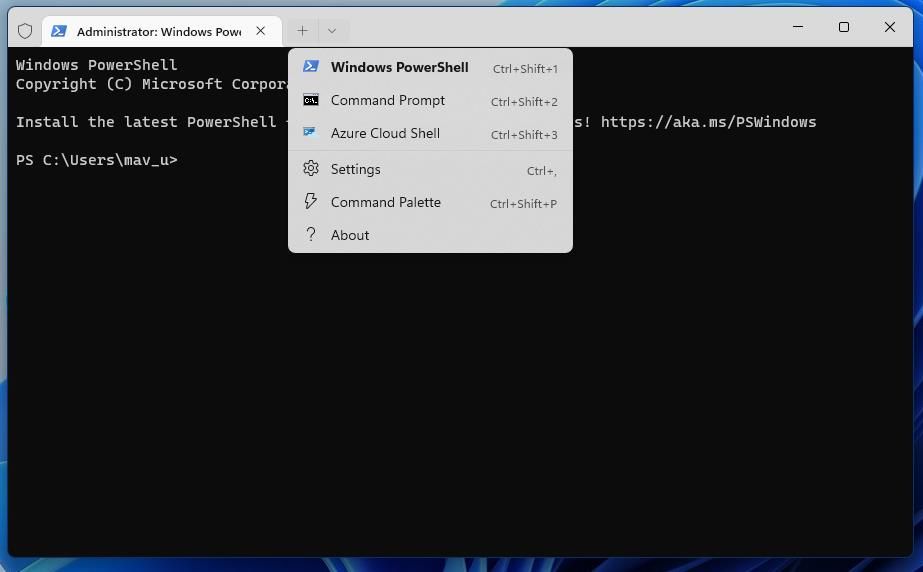Click the Windows PowerShell header text line
Image resolution: width=923 pixels, height=572 pixels.
[97, 65]
